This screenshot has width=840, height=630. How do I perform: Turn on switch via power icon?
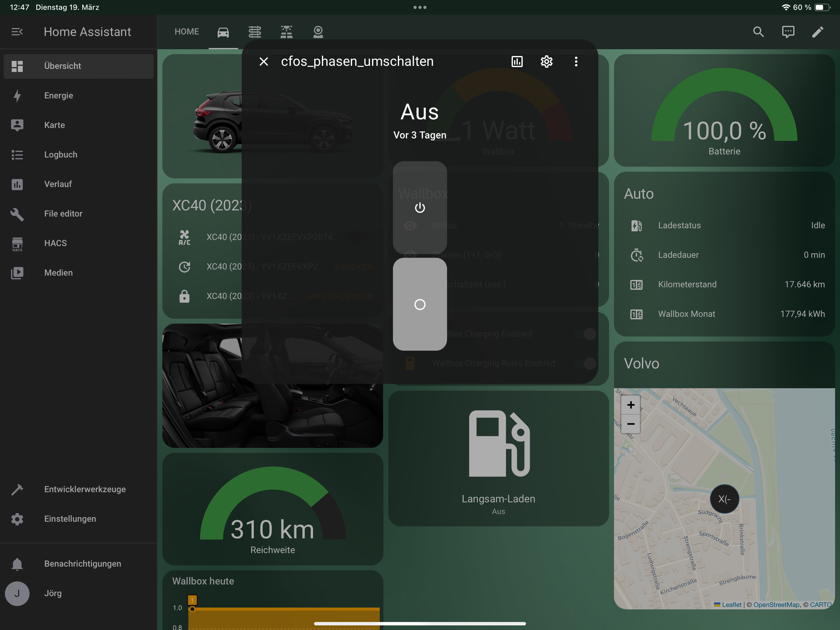(x=420, y=208)
